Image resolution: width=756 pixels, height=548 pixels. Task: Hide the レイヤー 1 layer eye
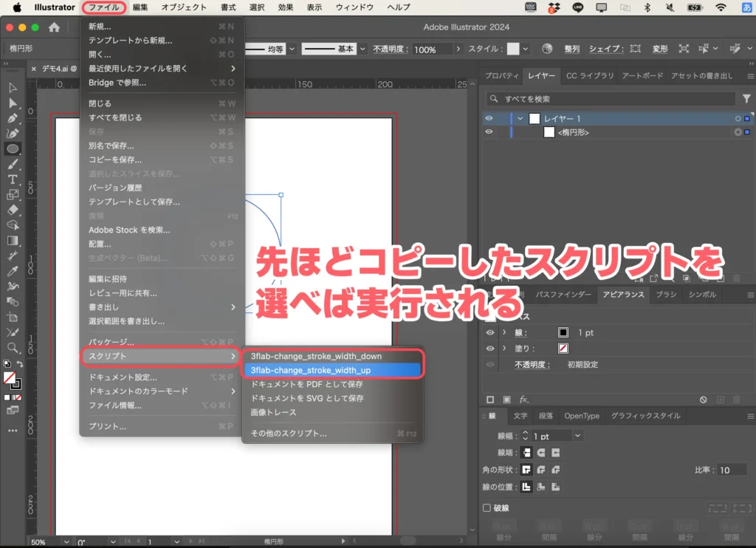(489, 118)
